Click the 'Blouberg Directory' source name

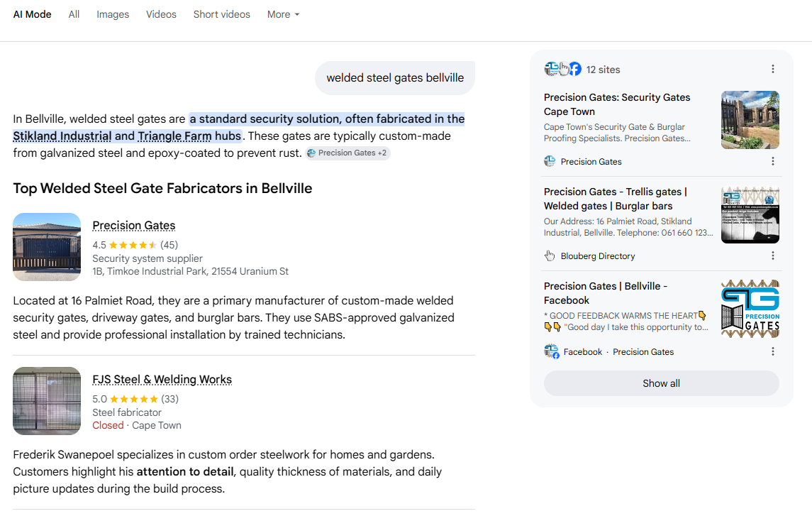[x=598, y=256]
